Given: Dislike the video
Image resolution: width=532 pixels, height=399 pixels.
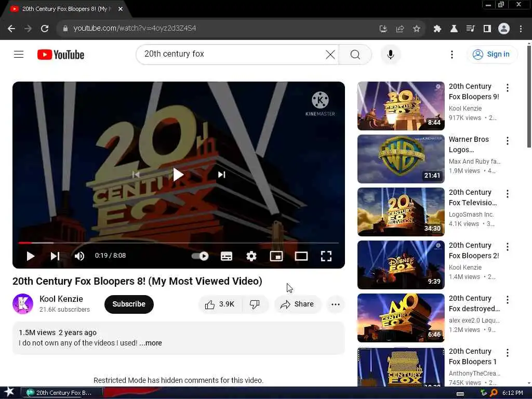Looking at the screenshot, I should click(x=255, y=304).
